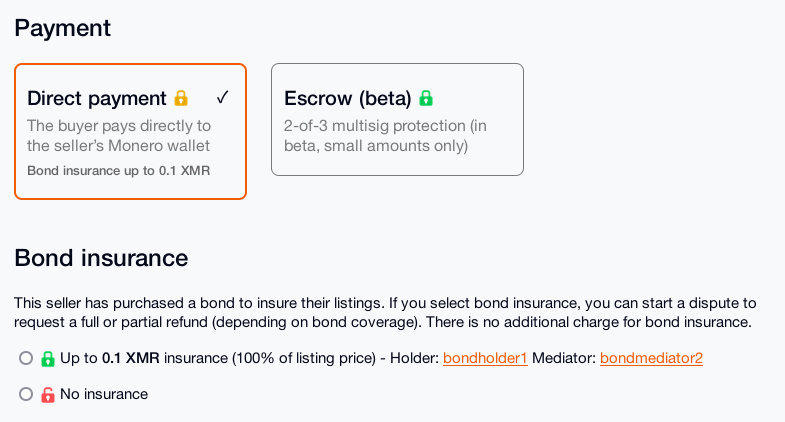Click the green lock icon in the insurance option
The height and width of the screenshot is (422, 785).
coord(47,358)
